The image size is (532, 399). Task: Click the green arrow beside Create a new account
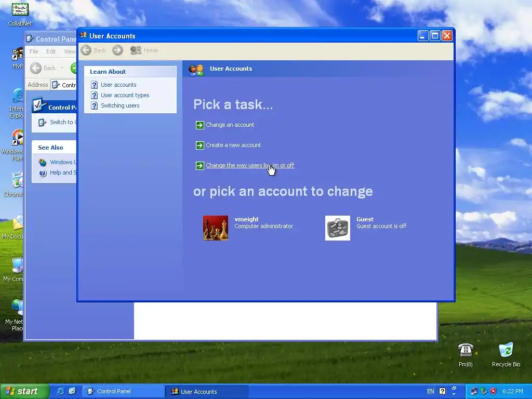coord(200,145)
